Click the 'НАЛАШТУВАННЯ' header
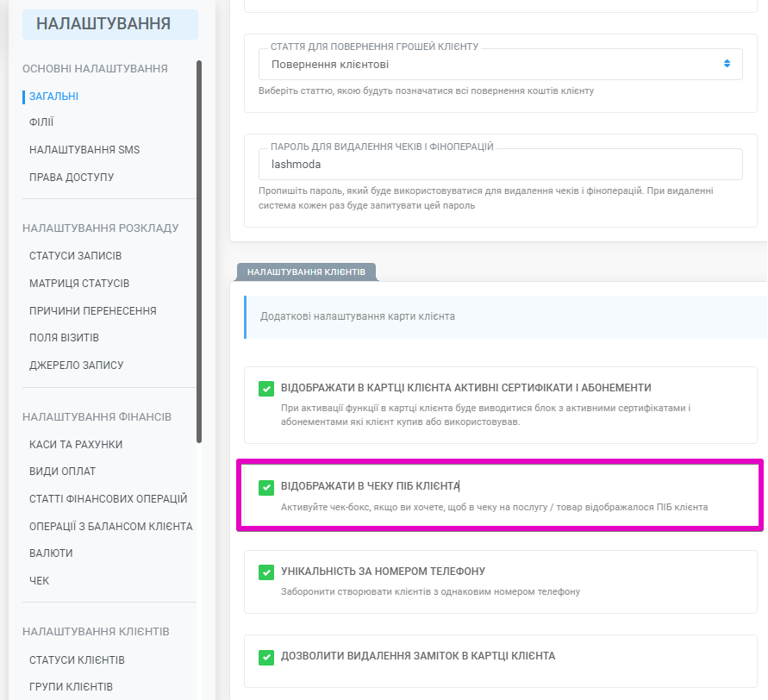The width and height of the screenshot is (768, 700). point(110,23)
